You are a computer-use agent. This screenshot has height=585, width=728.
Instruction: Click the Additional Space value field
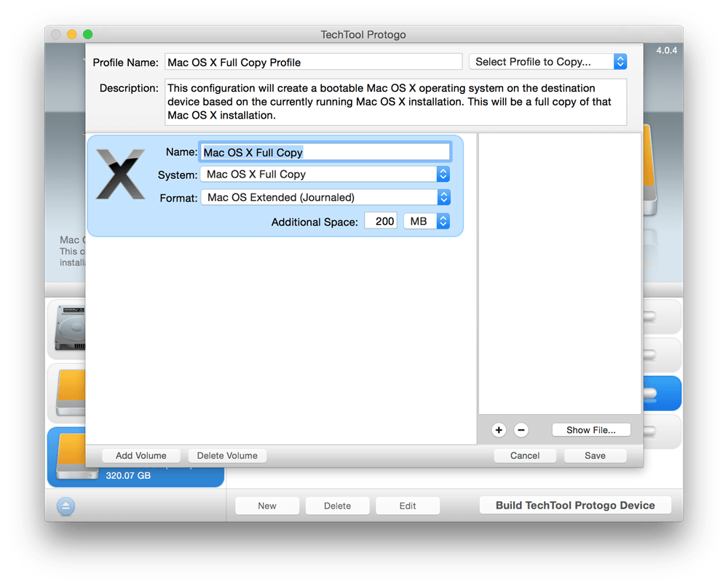coord(381,221)
